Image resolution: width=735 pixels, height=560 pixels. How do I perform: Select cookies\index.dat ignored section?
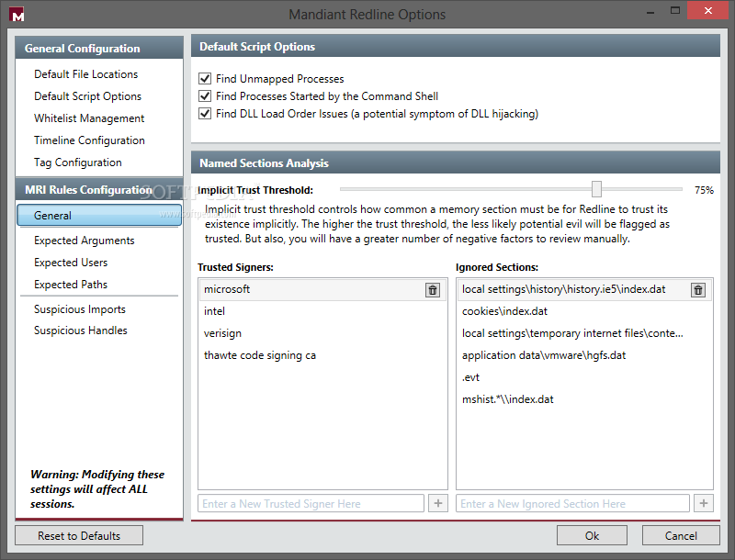pos(584,311)
